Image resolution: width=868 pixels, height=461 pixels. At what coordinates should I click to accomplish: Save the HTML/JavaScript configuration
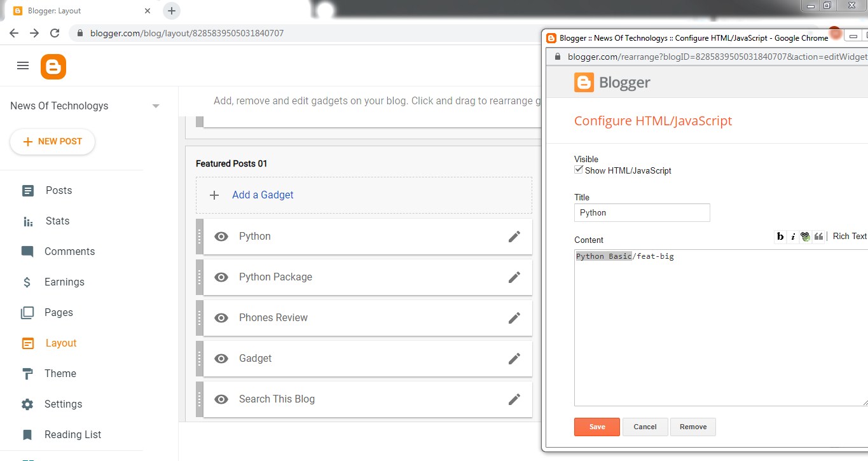tap(596, 427)
